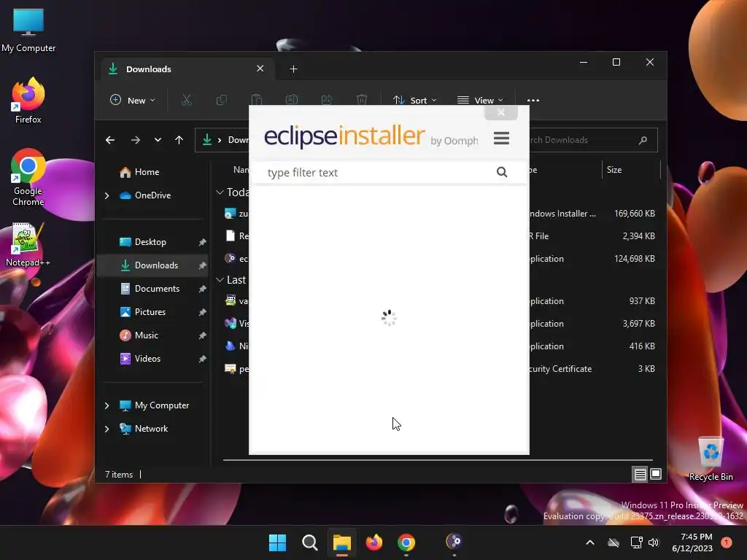
Task: Click the Cut scissors icon in Explorer
Action: pos(186,100)
